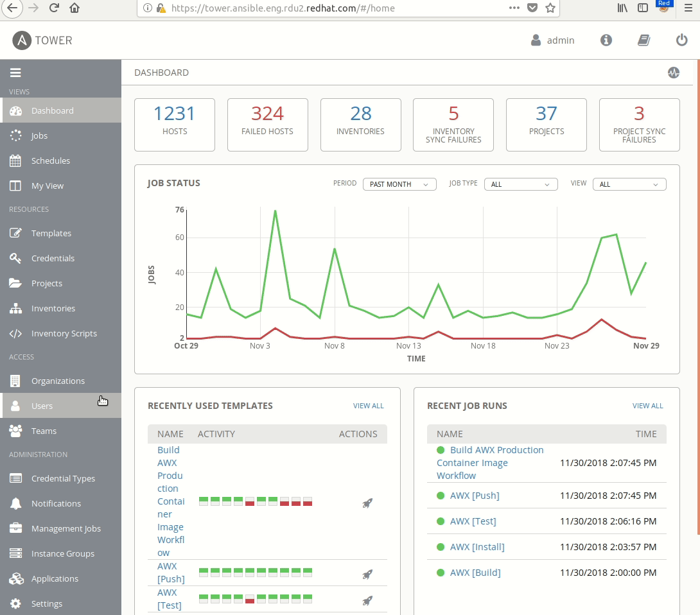Click the Projects folder icon in sidebar
This screenshot has width=700, height=615.
tap(15, 283)
